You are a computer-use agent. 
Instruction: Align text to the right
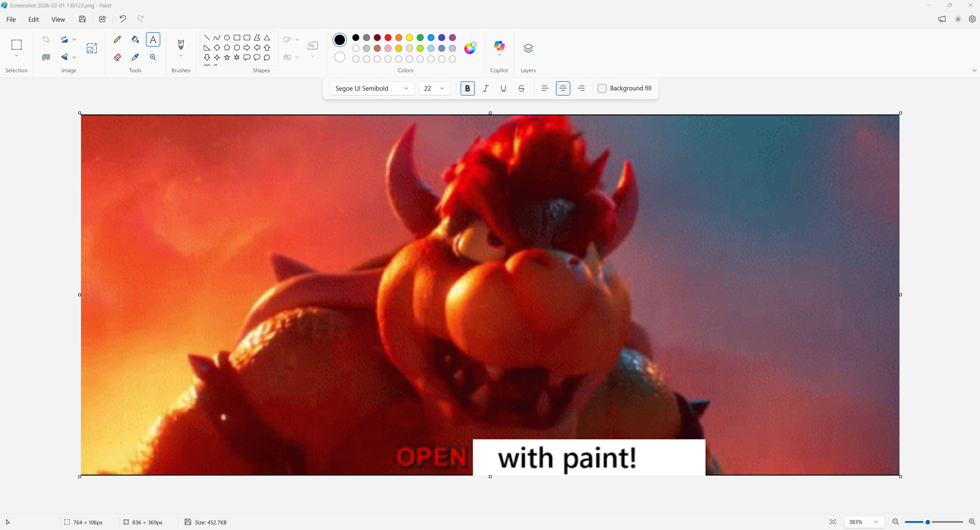click(x=581, y=88)
